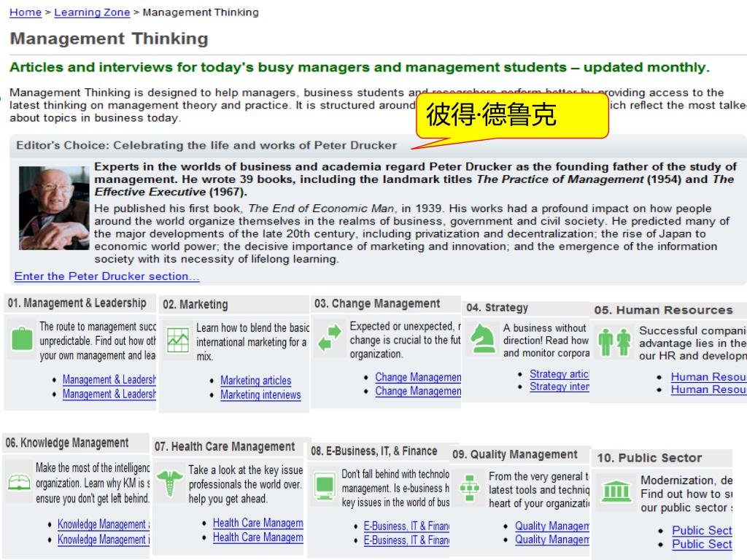Open second Knowledge Management link
Viewport: 747px width, 560px height.
(104, 540)
